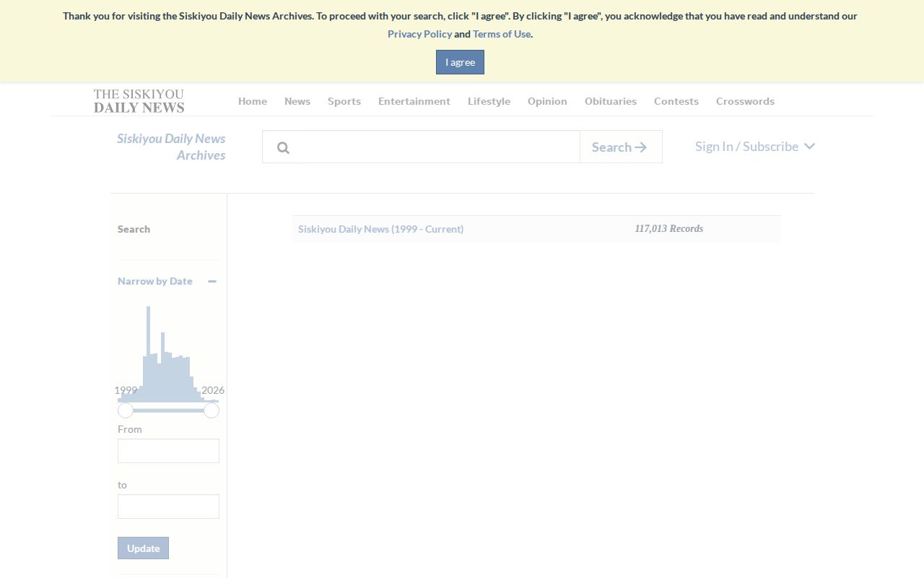
Task: Click the left date range slider handle
Action: tap(126, 410)
